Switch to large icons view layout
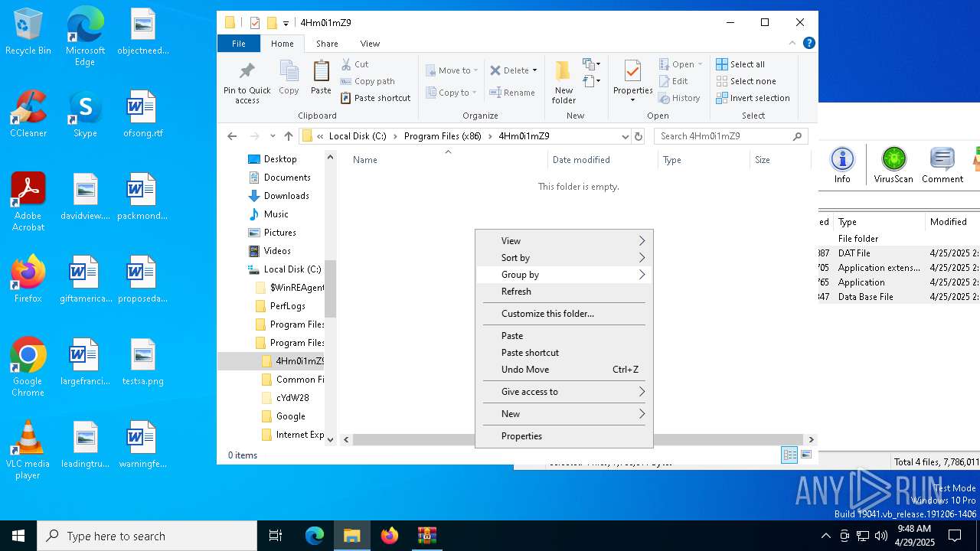 (805, 455)
